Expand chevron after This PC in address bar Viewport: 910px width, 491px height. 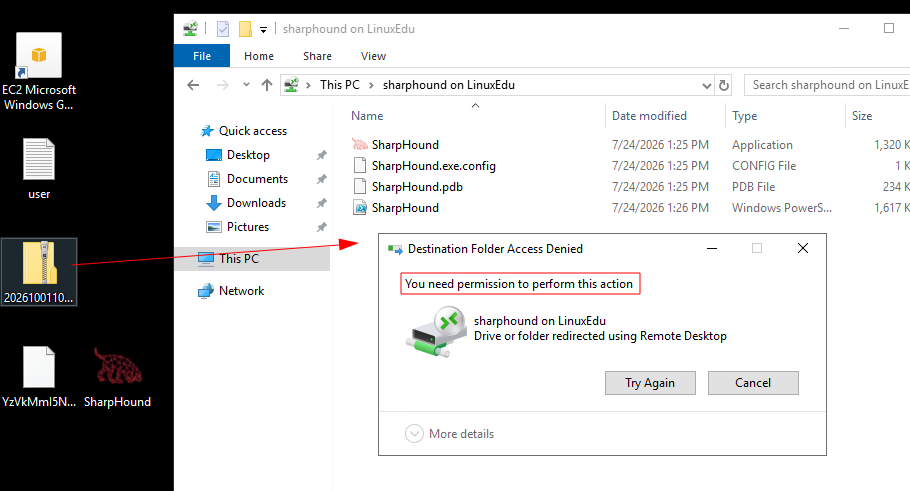click(371, 85)
